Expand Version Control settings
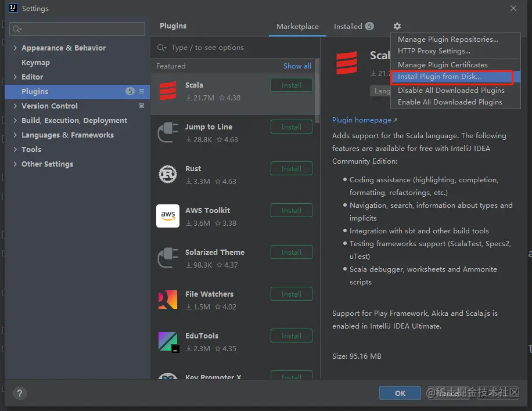This screenshot has width=532, height=411. coord(15,106)
